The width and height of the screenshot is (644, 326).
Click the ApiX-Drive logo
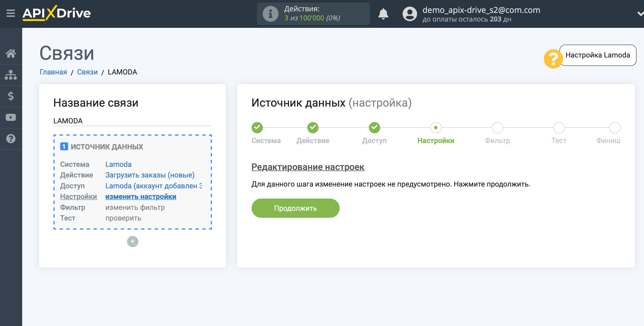(x=57, y=13)
